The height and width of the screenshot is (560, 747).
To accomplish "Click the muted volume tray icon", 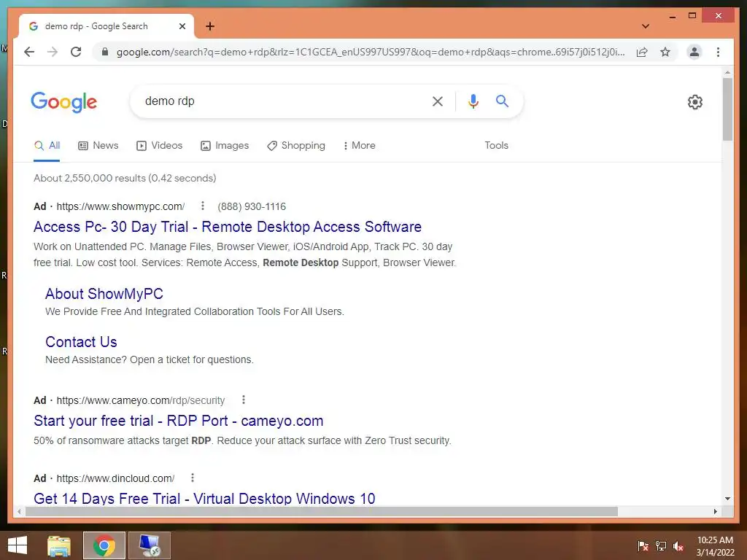I will click(678, 545).
